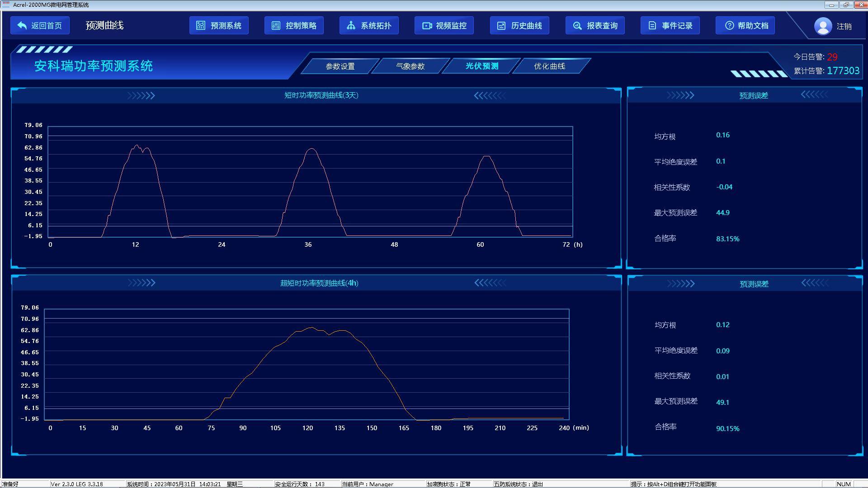Click the 注销 logout link
868x488 pixels.
844,27
